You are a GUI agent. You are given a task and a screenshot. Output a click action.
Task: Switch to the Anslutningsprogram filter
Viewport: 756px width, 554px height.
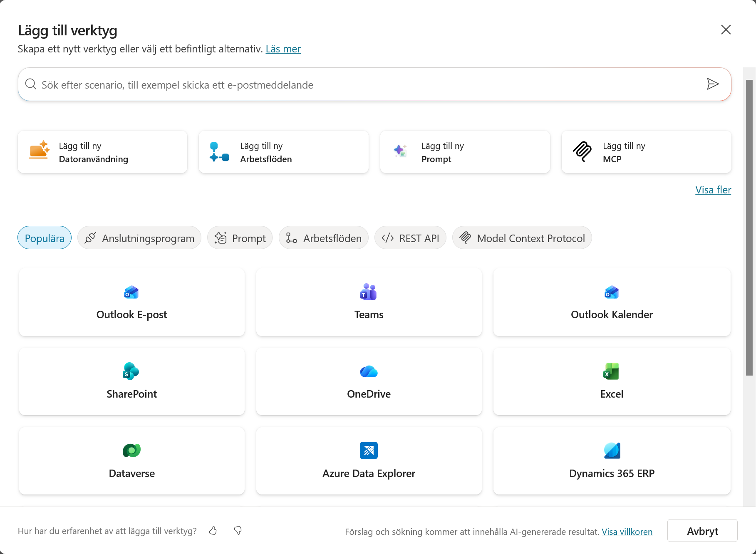coord(139,238)
